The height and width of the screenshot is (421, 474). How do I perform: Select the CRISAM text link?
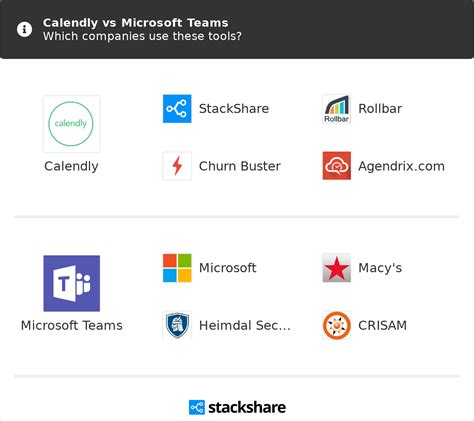tap(382, 325)
